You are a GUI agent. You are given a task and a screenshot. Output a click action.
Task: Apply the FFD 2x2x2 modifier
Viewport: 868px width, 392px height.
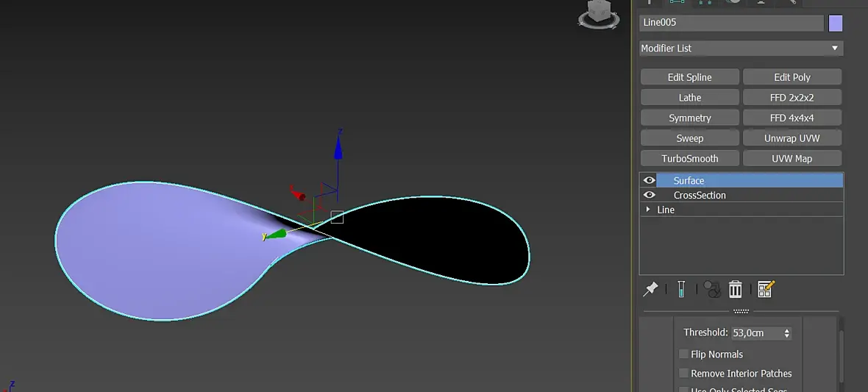tap(792, 97)
